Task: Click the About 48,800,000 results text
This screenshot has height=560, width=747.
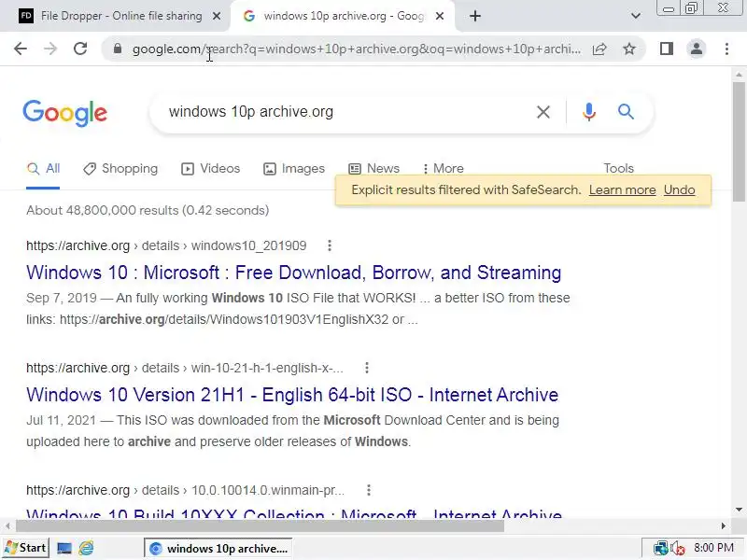Action: pos(148,211)
